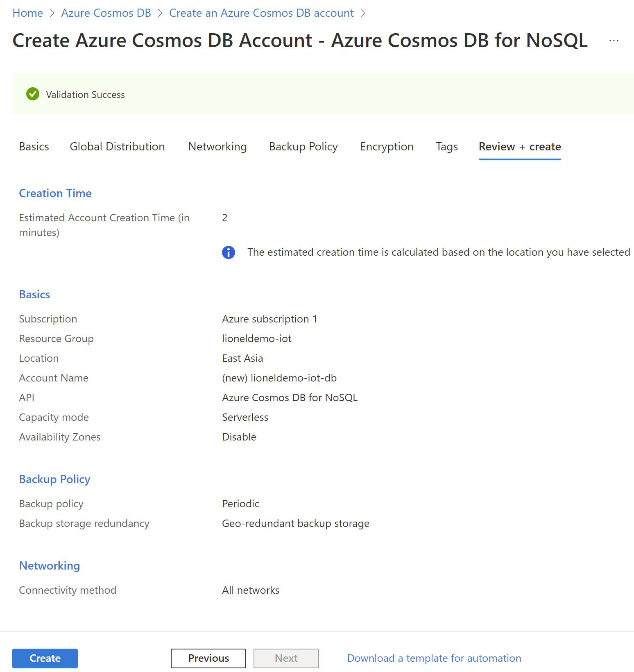Select the 'lioneldemo-iot' resource group value
Image resolution: width=634 pixels, height=672 pixels.
tap(257, 339)
